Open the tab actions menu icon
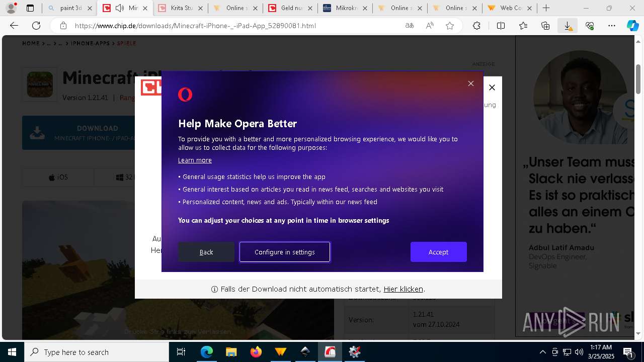Image resolution: width=644 pixels, height=362 pixels. pyautogui.click(x=30, y=8)
